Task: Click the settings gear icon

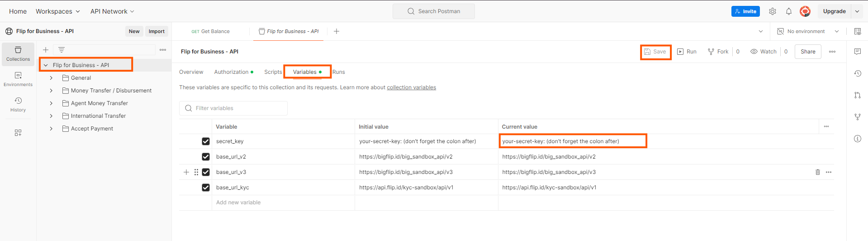Action: tap(773, 11)
